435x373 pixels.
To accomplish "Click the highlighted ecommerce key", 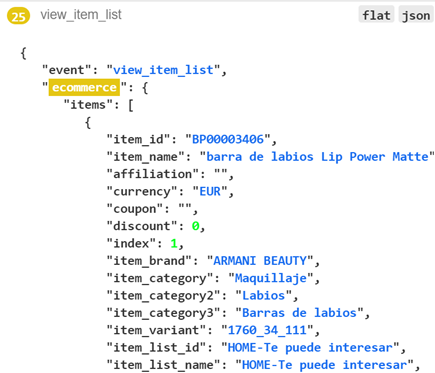I will pyautogui.click(x=84, y=87).
